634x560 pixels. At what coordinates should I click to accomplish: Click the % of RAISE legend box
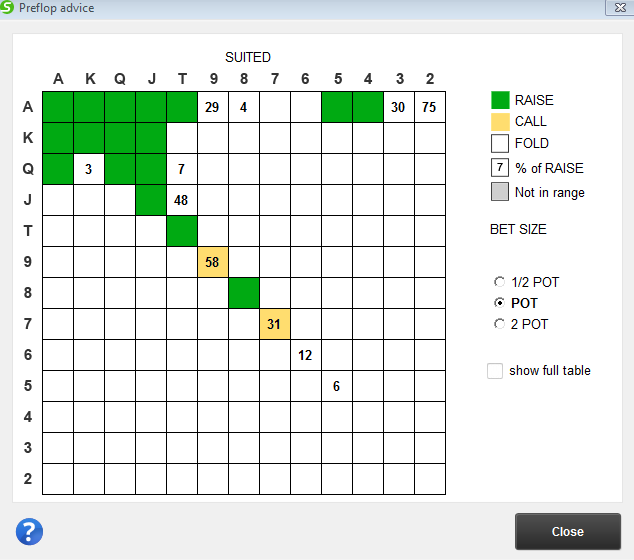500,168
